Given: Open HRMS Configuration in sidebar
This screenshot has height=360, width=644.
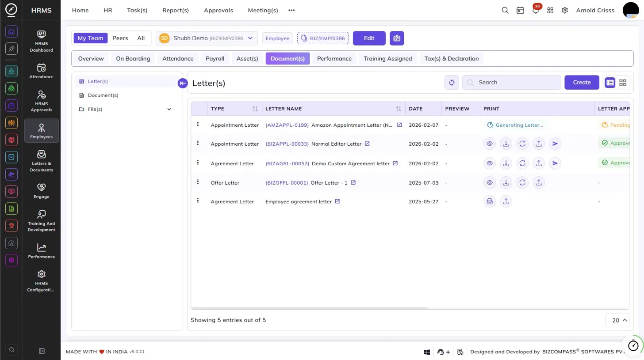Looking at the screenshot, I should point(42,281).
